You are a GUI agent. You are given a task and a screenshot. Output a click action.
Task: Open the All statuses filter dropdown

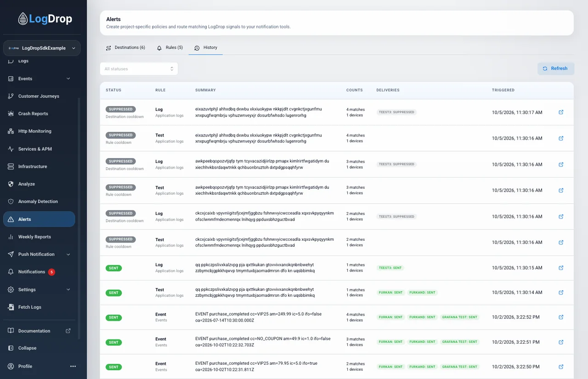point(139,68)
